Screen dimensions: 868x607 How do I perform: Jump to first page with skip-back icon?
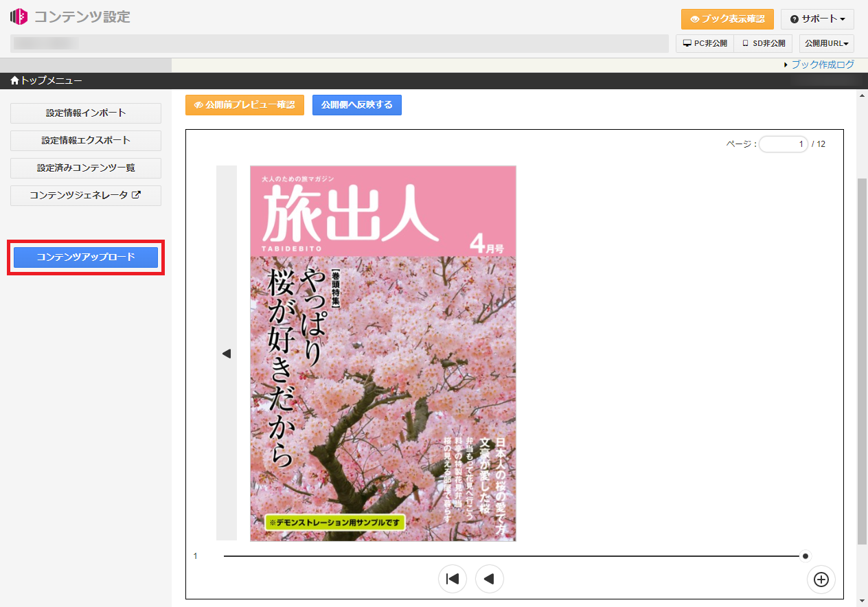point(453,579)
